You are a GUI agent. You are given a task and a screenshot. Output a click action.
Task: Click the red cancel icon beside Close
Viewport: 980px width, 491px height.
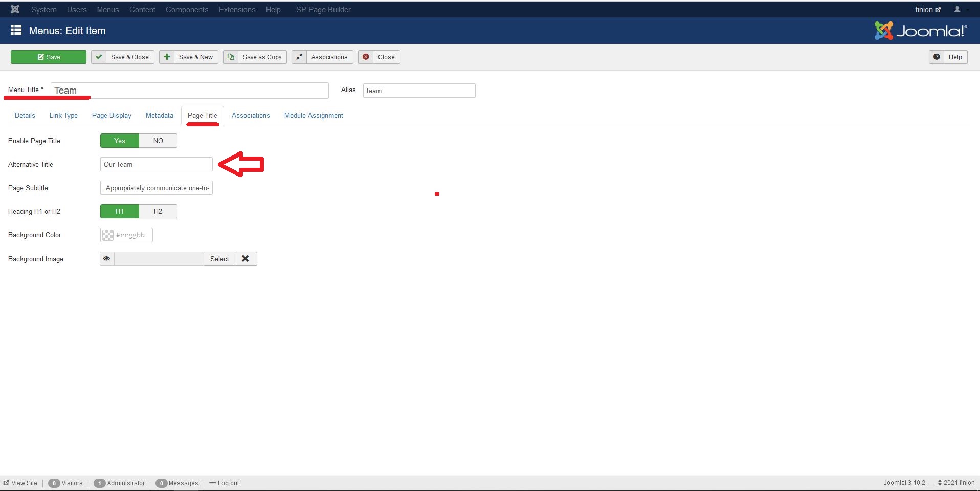(366, 57)
